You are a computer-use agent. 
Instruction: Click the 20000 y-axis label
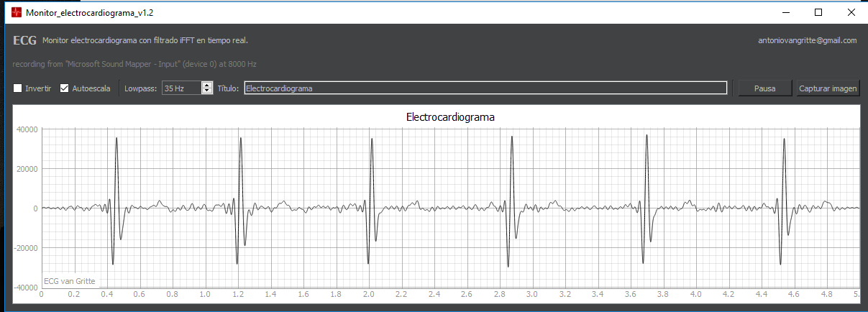click(26, 169)
